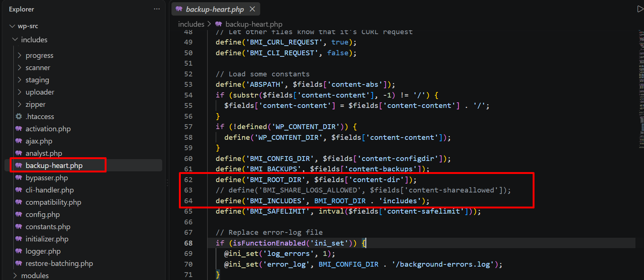The height and width of the screenshot is (280, 644).
Task: Click 'BMI_INCLUDES' string on line 64
Action: tap(276, 201)
